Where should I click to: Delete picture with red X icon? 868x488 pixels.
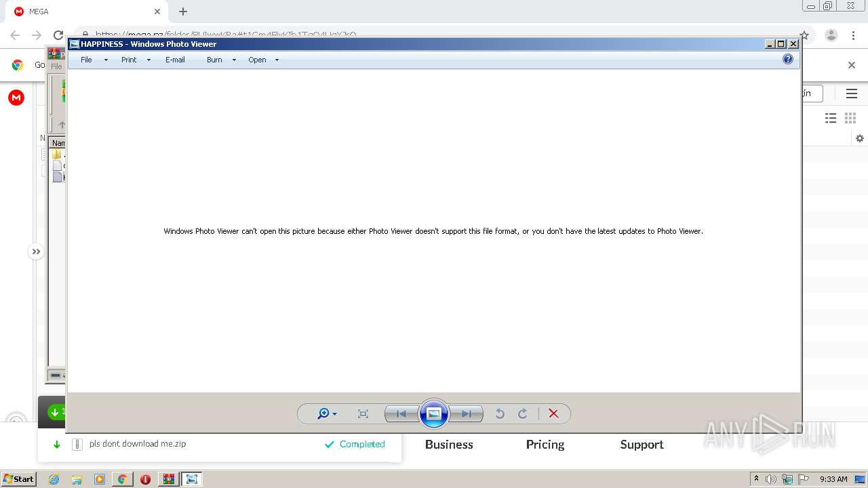(553, 413)
